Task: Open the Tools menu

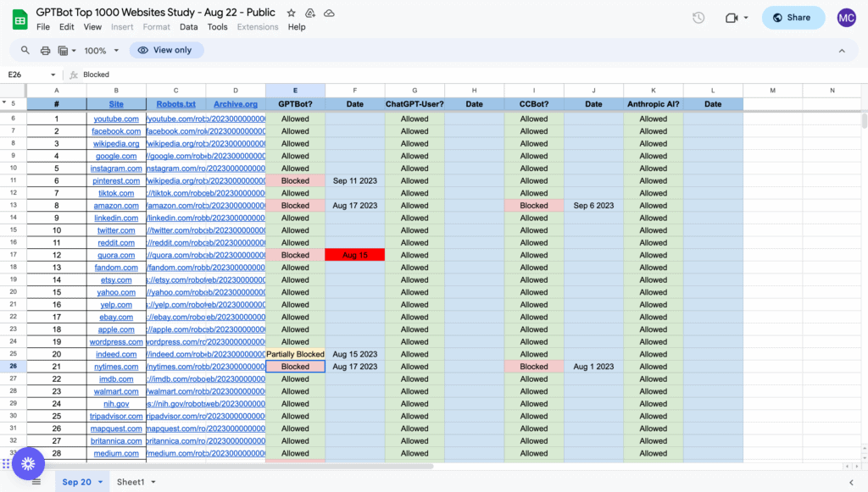Action: (x=218, y=26)
